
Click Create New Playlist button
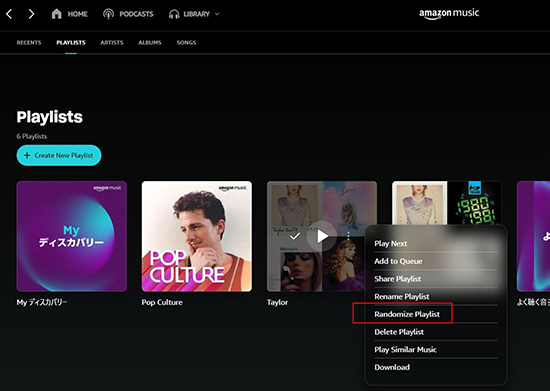[59, 155]
